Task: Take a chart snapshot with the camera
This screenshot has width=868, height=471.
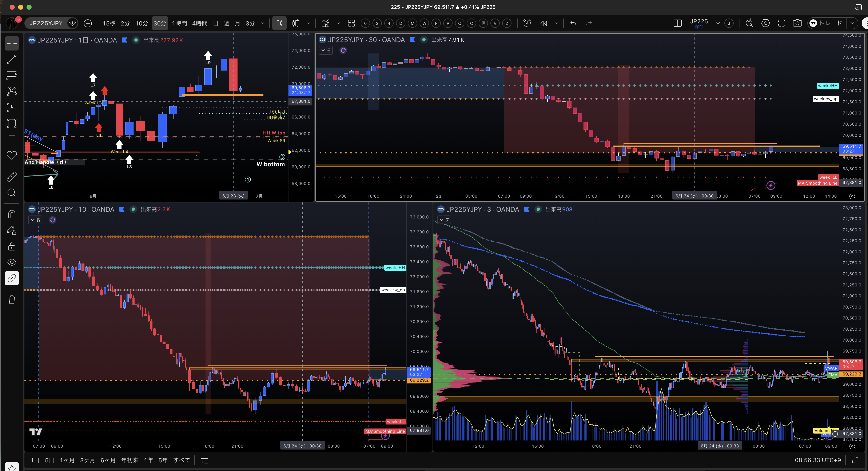Action: (x=797, y=23)
